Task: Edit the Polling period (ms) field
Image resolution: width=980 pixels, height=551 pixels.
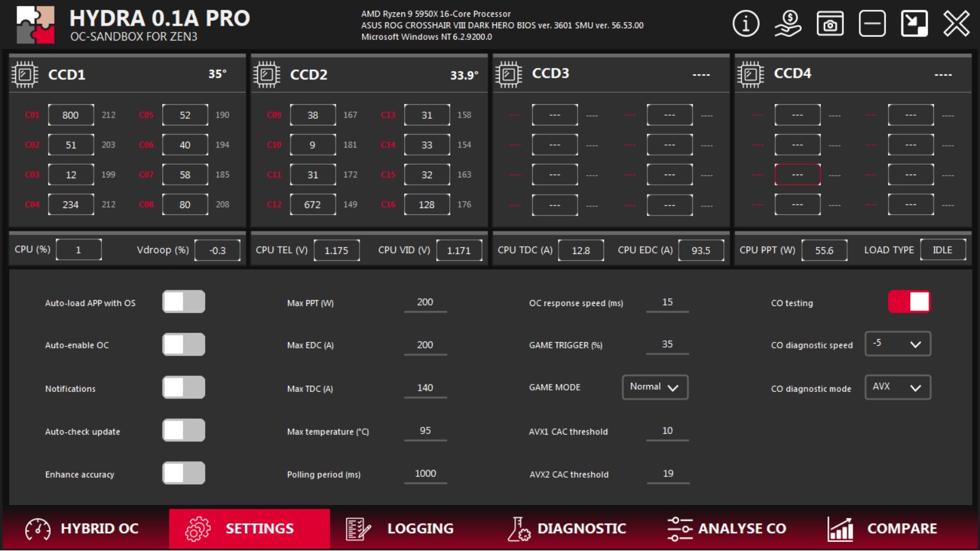Action: pos(425,474)
